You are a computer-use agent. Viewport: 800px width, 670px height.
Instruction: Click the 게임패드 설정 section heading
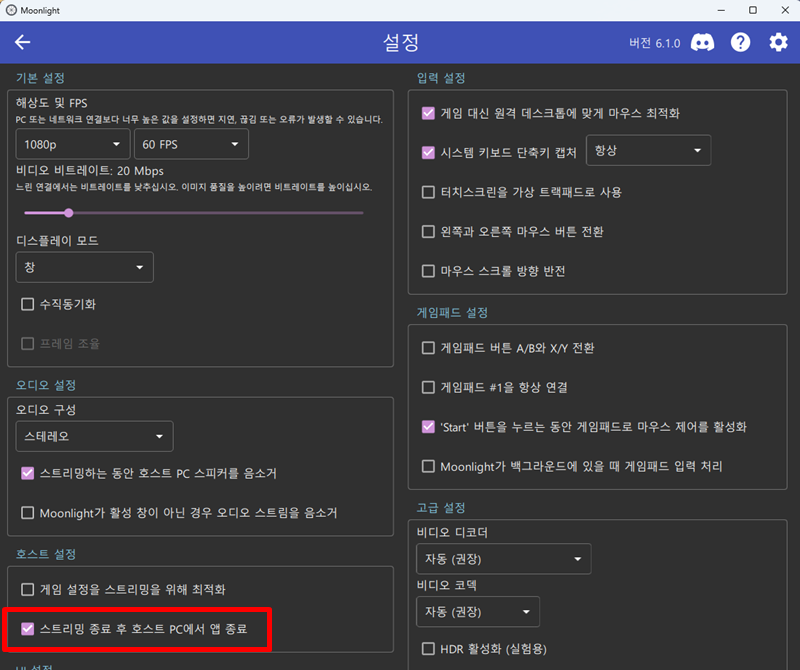(x=453, y=312)
